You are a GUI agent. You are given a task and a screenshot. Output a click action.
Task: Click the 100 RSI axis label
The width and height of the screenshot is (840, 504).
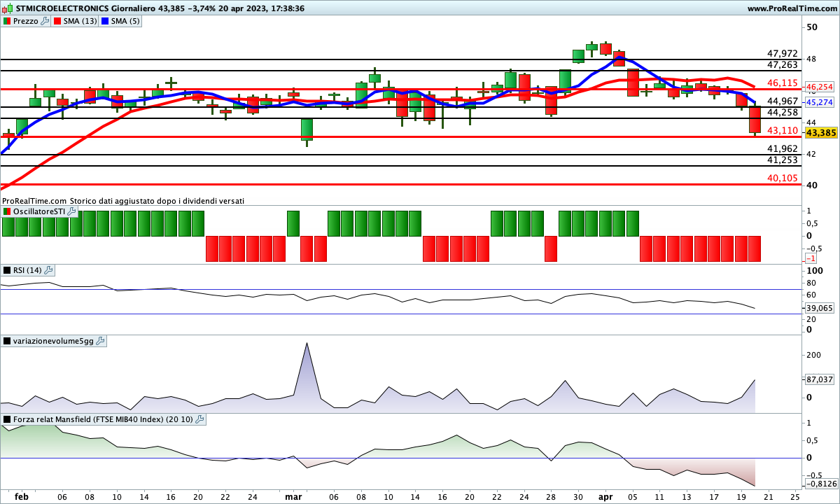[814, 271]
